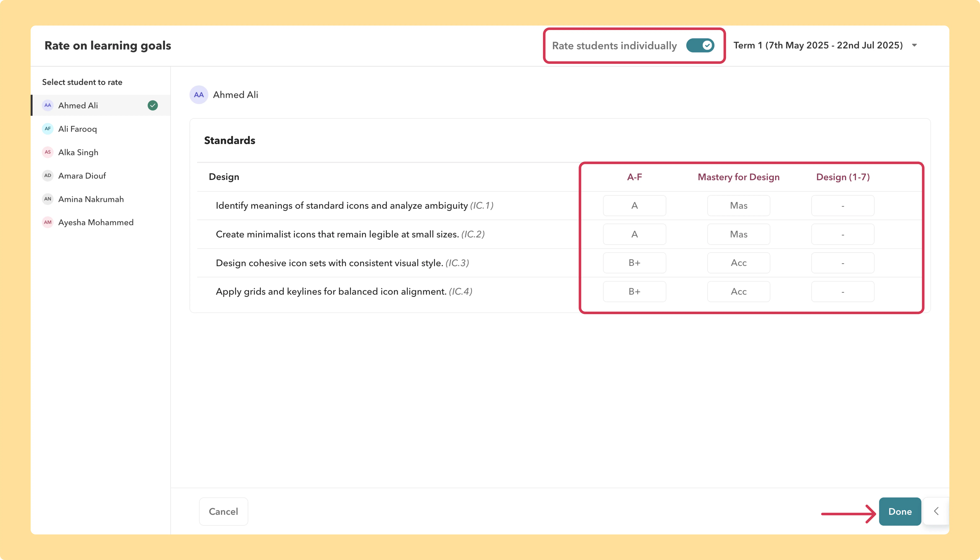Viewport: 980px width, 560px height.
Task: Click the left chevron beside Done
Action: 936,511
